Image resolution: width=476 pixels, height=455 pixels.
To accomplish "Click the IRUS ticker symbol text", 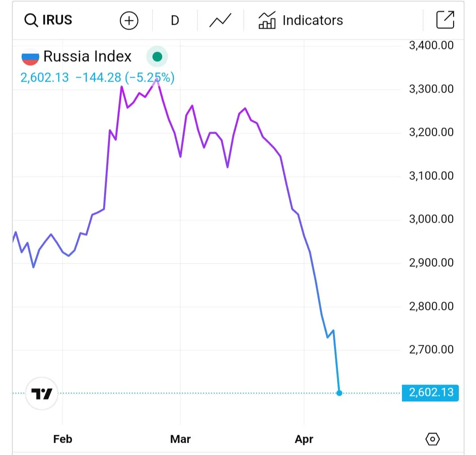I will tap(57, 20).
